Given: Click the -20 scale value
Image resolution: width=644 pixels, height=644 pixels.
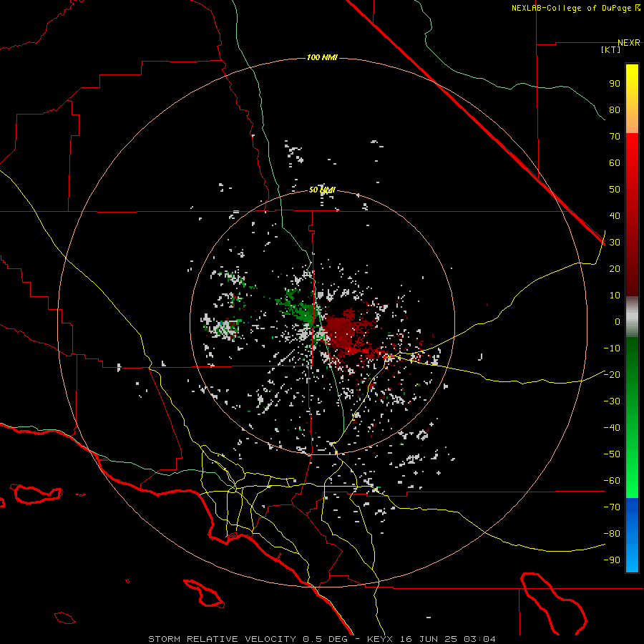Looking at the screenshot, I should pyautogui.click(x=612, y=374).
